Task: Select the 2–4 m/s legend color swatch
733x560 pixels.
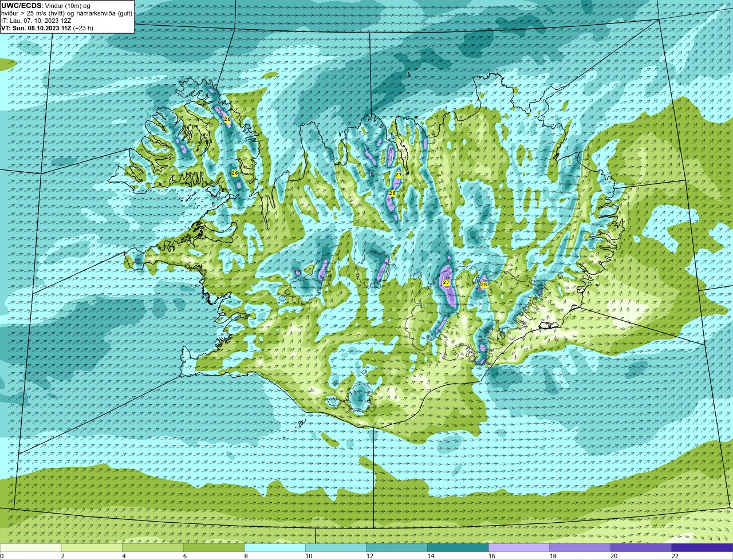Action: (x=92, y=547)
